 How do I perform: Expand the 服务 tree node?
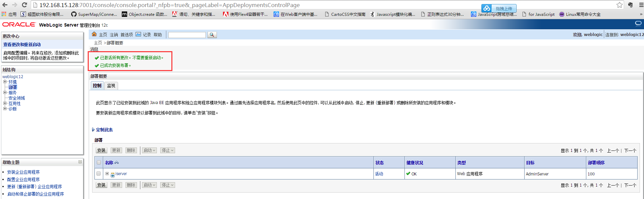pos(5,93)
